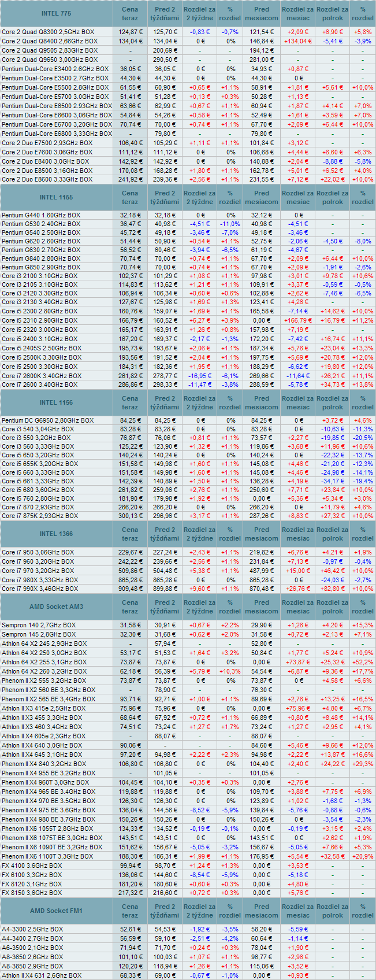Click the "AMD Socket FM1" section header
376x980 pixels.
[57, 911]
